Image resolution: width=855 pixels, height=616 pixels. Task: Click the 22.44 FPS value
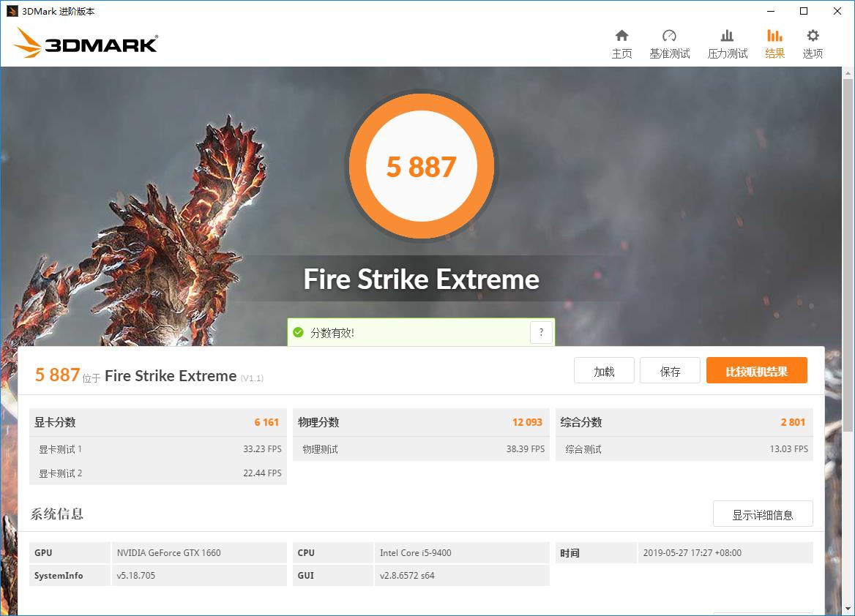(x=262, y=473)
